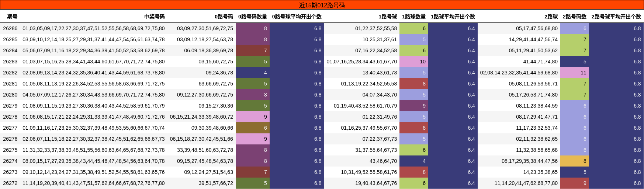Select period number 26281
The width and height of the screenshot is (644, 189).
[10, 84]
